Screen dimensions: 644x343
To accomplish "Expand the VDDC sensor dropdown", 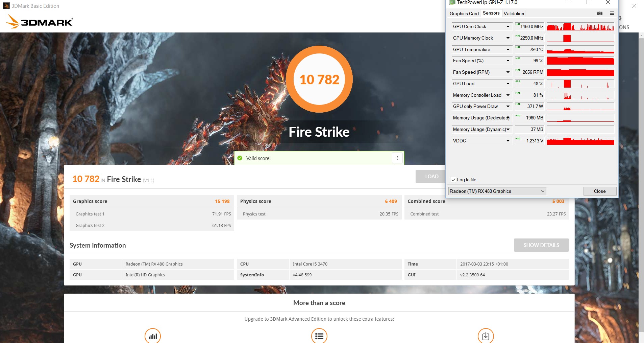I will tap(508, 141).
